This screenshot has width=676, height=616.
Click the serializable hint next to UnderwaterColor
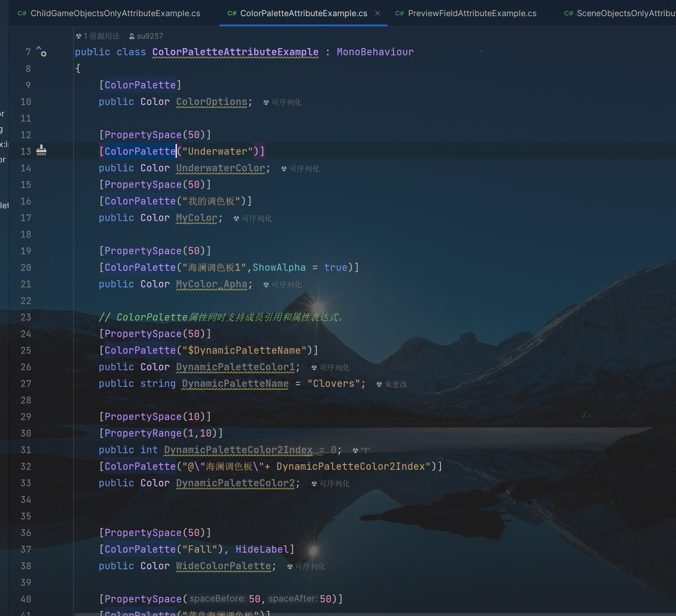pos(300,169)
